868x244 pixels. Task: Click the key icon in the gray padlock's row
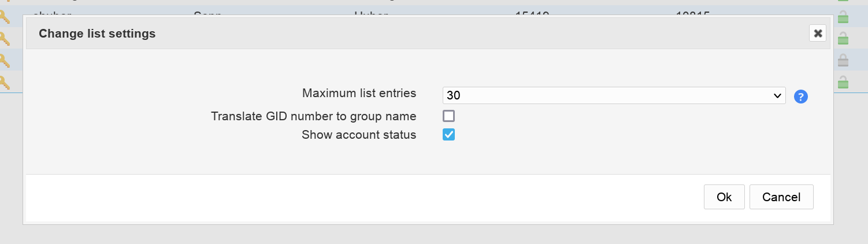click(x=6, y=60)
